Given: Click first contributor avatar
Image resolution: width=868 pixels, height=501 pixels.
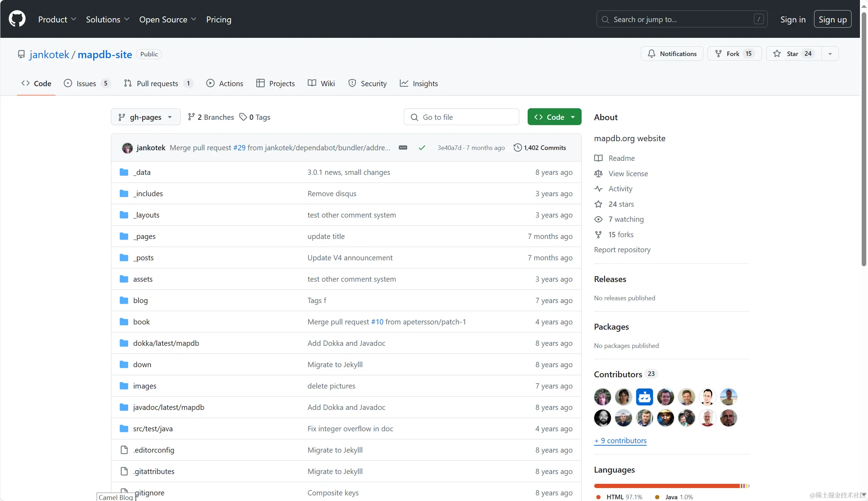Looking at the screenshot, I should tap(603, 397).
